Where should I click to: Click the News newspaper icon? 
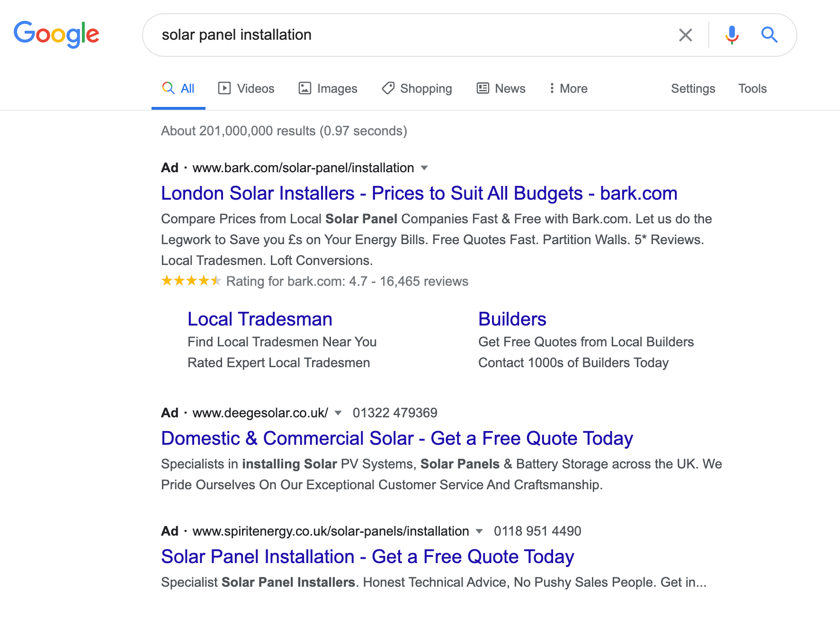(483, 88)
